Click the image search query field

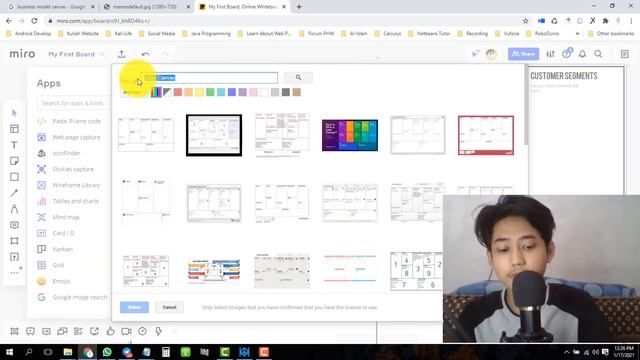tap(210, 78)
